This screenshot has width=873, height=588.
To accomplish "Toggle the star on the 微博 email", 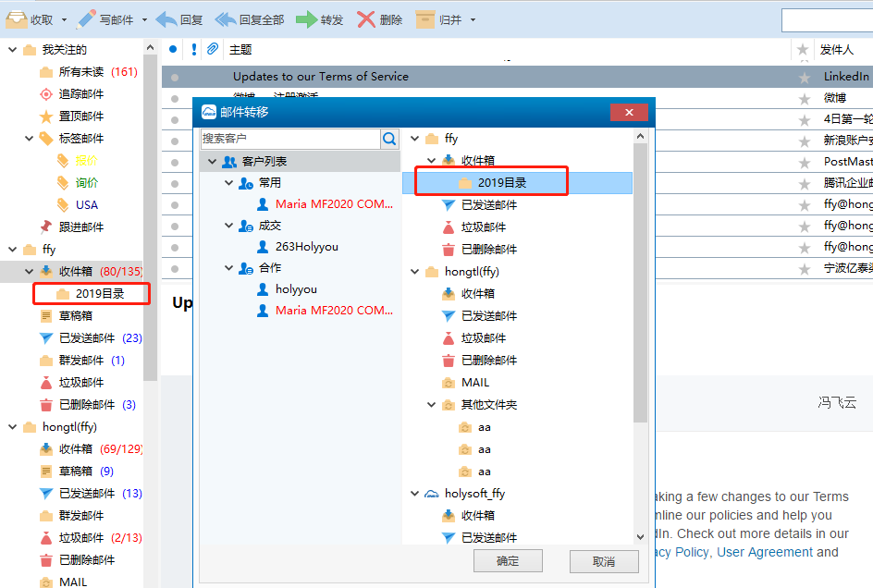I will [804, 98].
